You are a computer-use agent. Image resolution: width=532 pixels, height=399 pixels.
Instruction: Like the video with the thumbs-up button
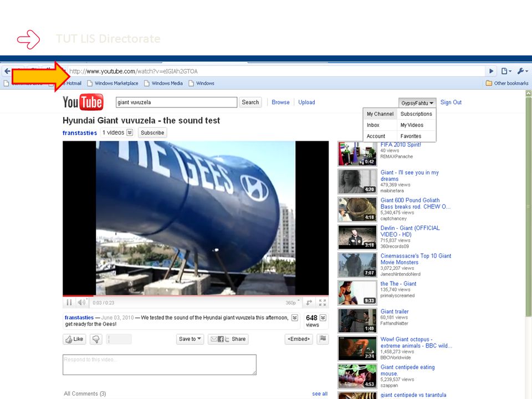(74, 339)
